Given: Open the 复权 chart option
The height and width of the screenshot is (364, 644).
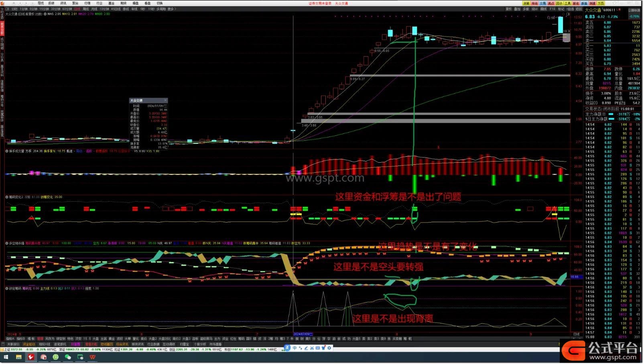Looking at the screenshot, I should point(508,9).
